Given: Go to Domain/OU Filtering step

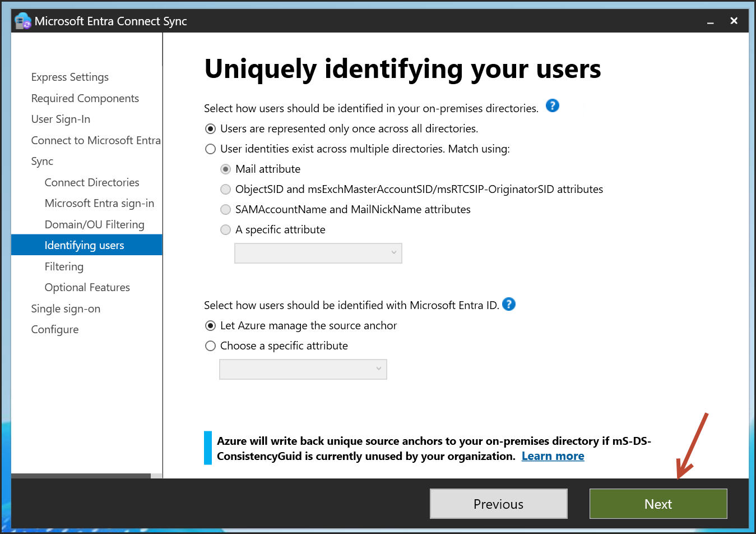Looking at the screenshot, I should pos(94,224).
